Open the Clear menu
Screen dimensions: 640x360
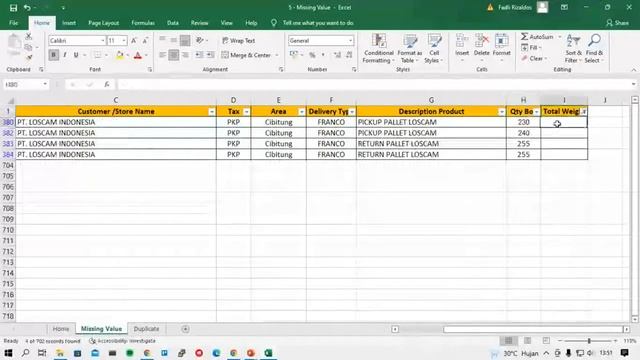tap(533, 58)
